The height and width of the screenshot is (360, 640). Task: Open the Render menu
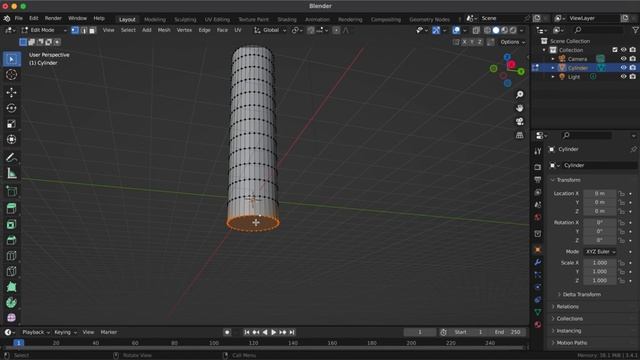click(53, 18)
